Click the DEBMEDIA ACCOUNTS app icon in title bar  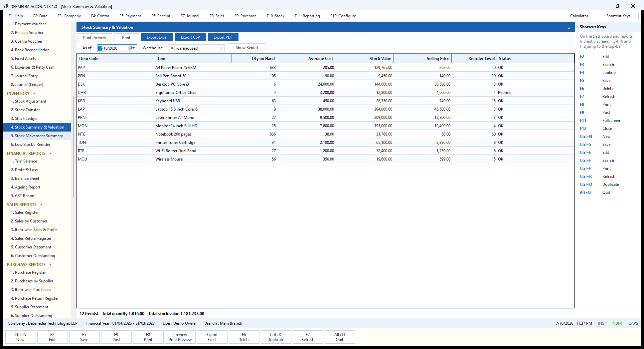point(6,6)
